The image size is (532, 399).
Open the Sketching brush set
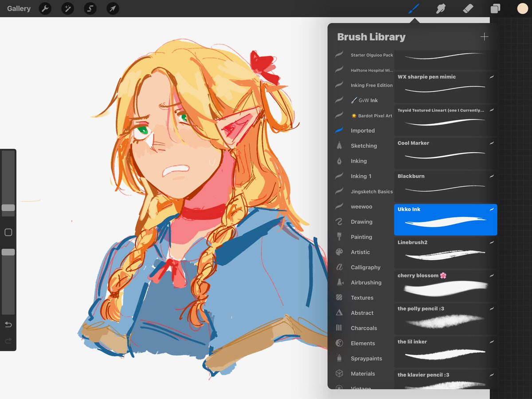(x=364, y=146)
